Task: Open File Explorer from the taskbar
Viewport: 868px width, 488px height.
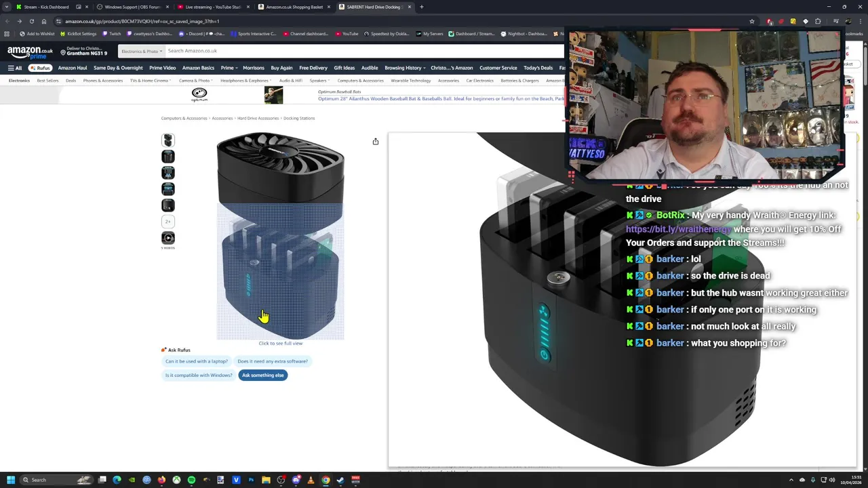Action: click(266, 480)
